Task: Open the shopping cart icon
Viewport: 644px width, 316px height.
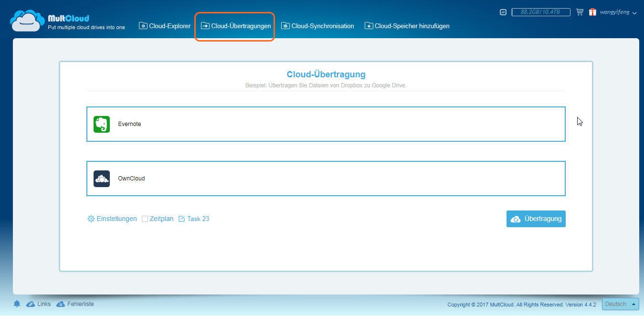Action: coord(580,12)
